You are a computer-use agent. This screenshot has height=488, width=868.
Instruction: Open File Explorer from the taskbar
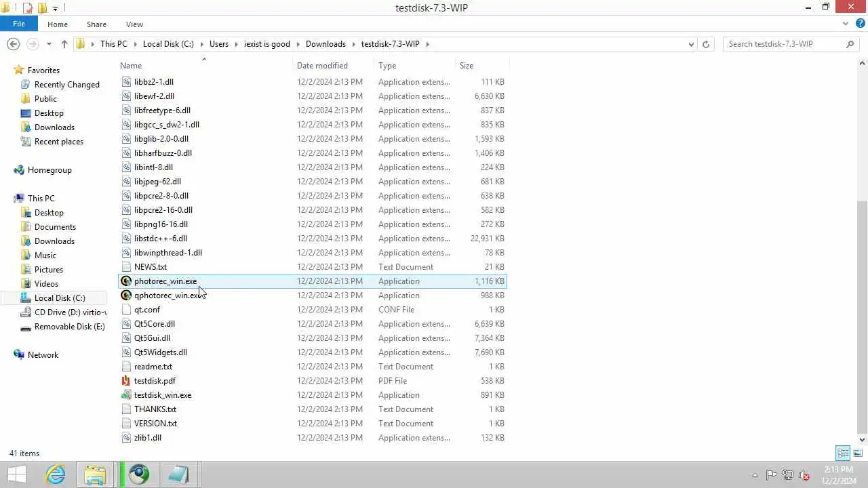(96, 474)
